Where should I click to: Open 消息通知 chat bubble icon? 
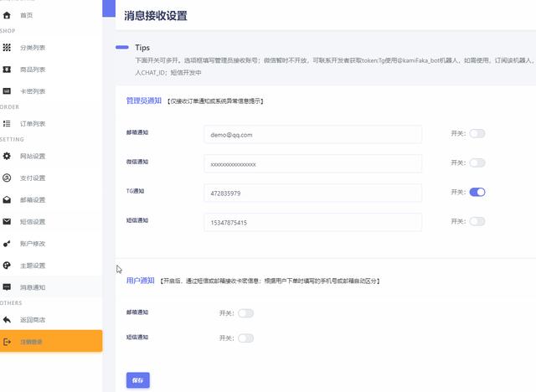click(7, 287)
